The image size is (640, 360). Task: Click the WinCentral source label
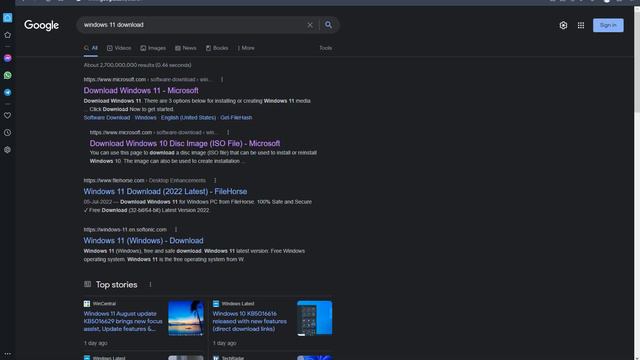point(104,304)
